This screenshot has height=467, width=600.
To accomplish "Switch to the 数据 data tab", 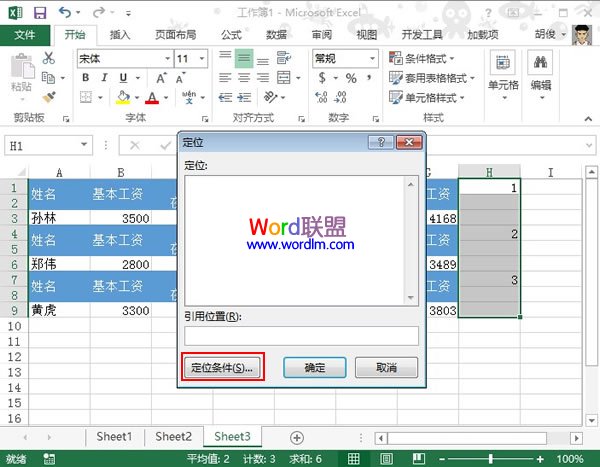I will pyautogui.click(x=276, y=35).
